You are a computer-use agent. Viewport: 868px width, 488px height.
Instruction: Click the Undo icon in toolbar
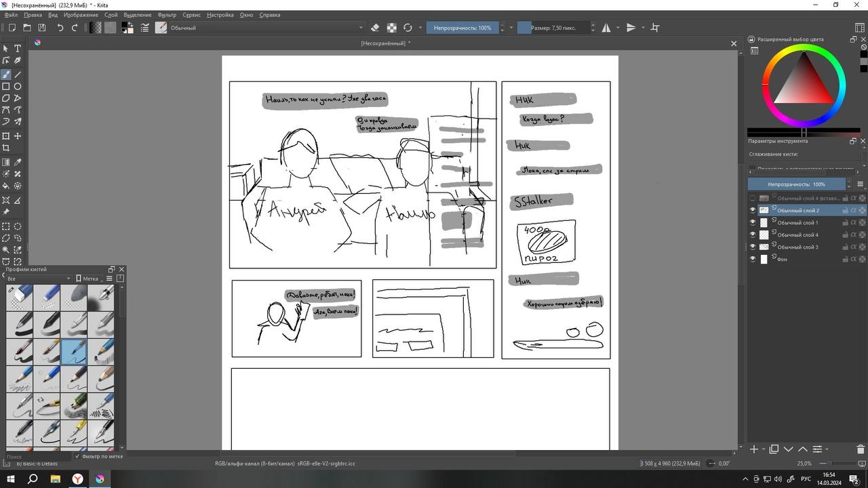point(60,28)
